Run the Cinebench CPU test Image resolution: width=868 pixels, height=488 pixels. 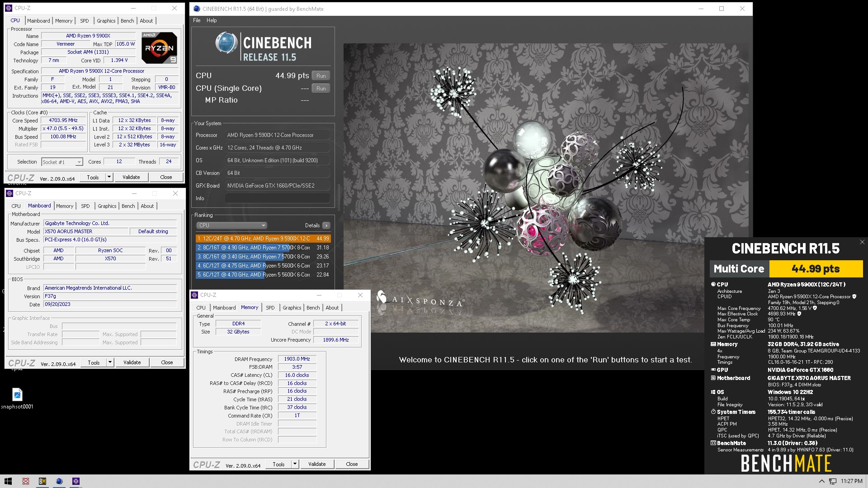[x=321, y=76]
